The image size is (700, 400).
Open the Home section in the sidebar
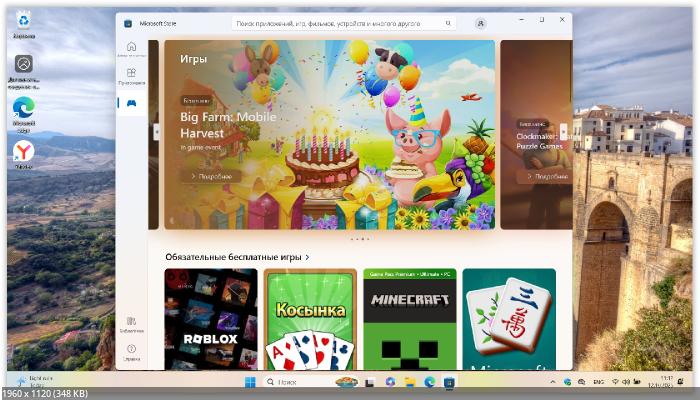(131, 48)
